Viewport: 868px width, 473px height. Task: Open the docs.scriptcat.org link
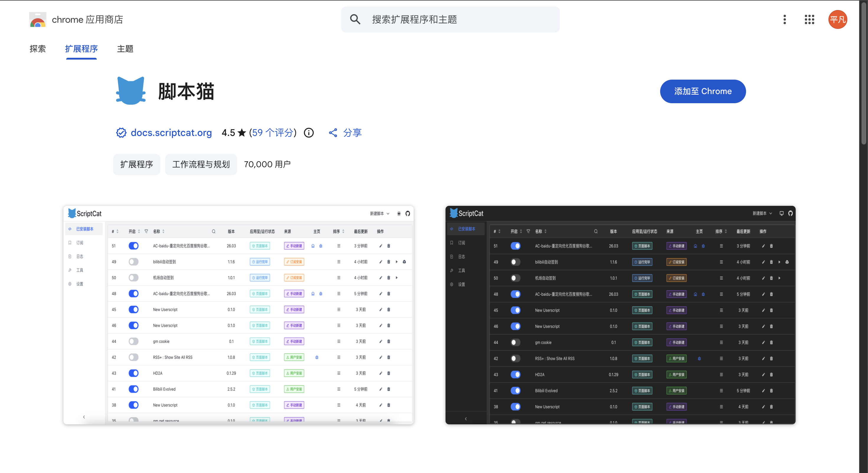click(x=171, y=133)
